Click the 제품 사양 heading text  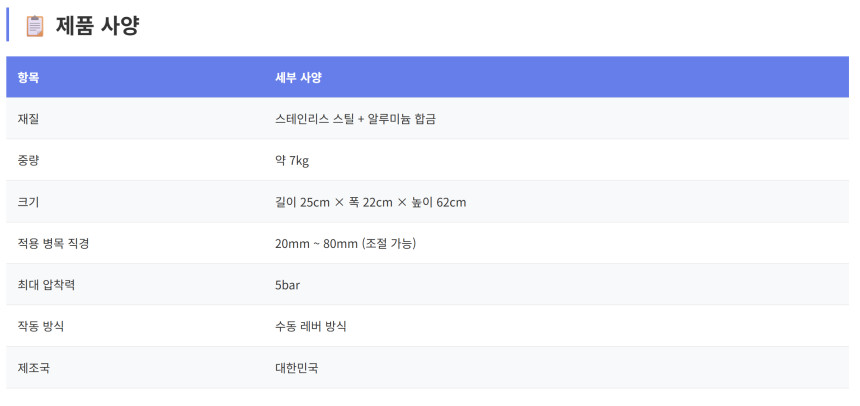(x=97, y=26)
